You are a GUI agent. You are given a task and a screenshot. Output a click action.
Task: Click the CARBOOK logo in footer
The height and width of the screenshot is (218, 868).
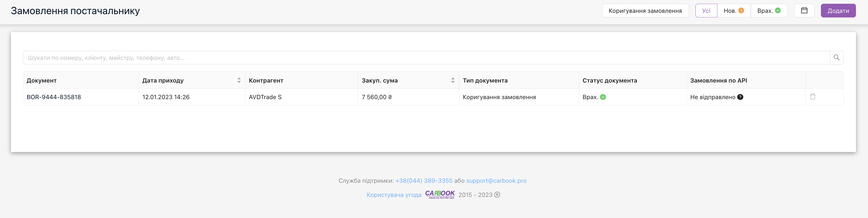point(440,194)
